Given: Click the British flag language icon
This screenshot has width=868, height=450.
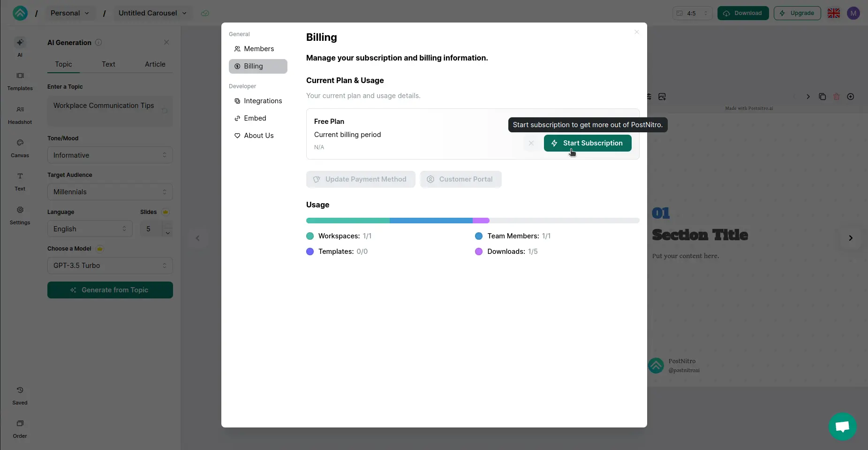Looking at the screenshot, I should tap(834, 13).
